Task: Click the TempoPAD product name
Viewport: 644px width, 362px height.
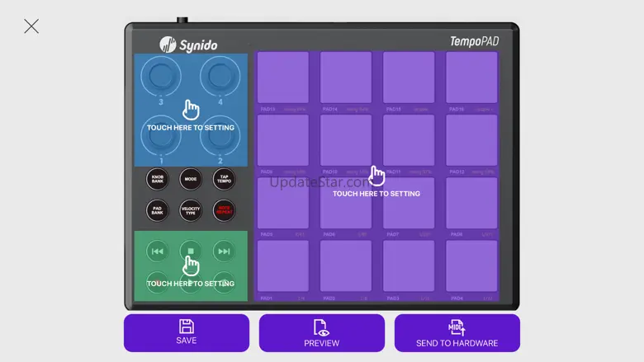Action: (475, 41)
